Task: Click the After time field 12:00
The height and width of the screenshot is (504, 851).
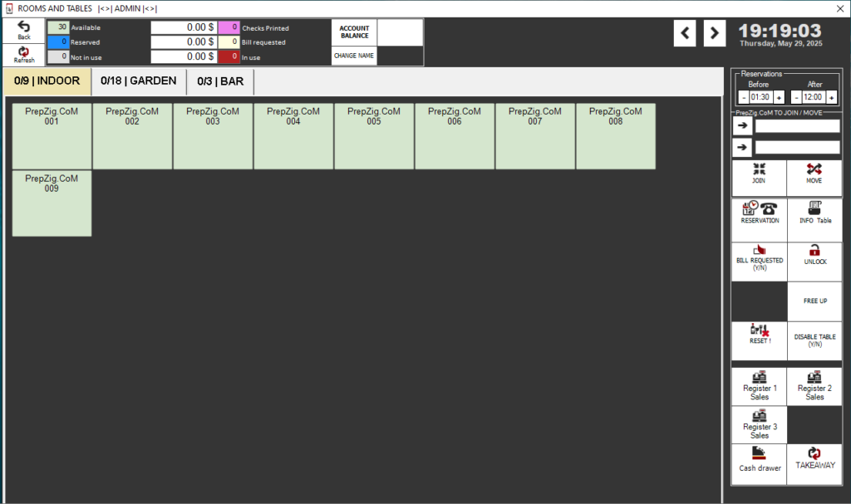Action: 814,97
